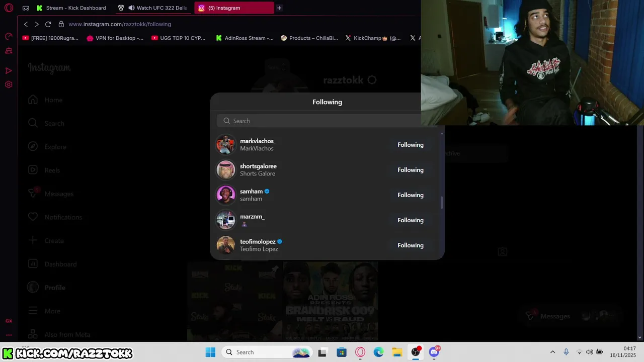644x362 pixels.
Task: Select the Instagram browser tab
Action: [x=234, y=8]
